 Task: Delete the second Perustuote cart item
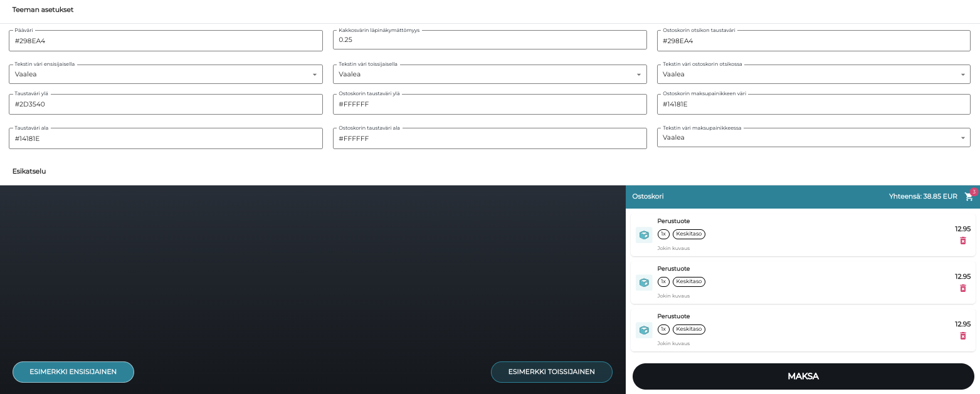[963, 288]
